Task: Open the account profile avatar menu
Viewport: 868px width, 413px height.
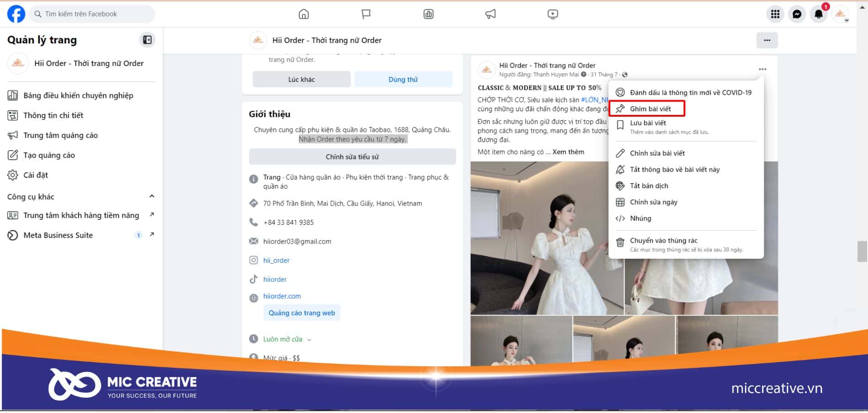Action: (x=841, y=14)
